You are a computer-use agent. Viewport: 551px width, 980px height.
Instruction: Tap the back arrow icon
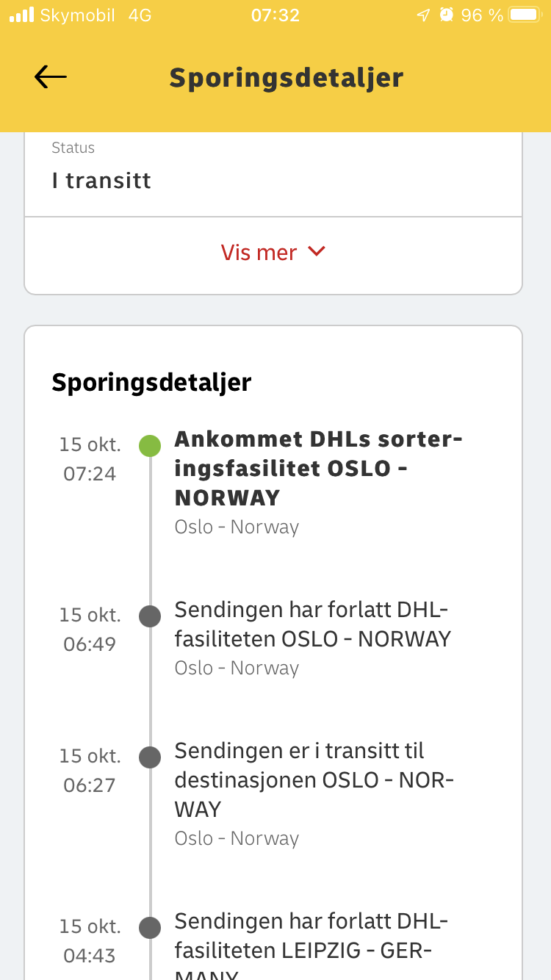pos(50,77)
